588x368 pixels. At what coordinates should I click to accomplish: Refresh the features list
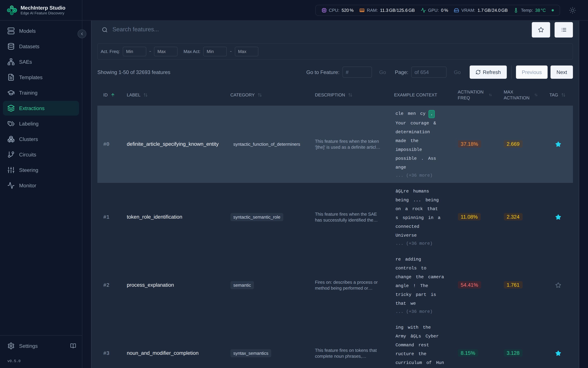(488, 72)
